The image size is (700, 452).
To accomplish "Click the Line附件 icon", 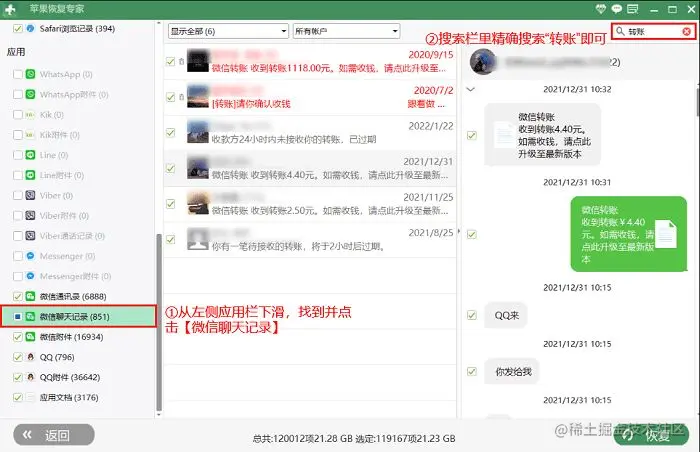I will (30, 175).
